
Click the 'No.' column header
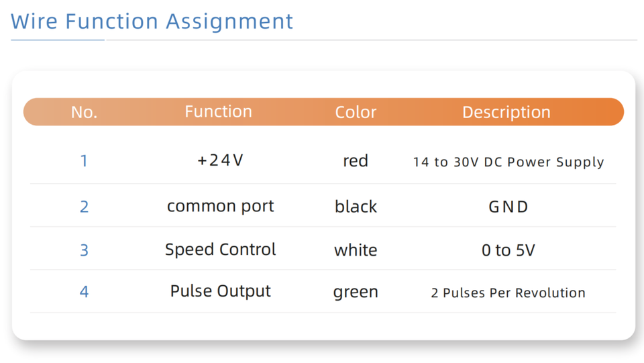[84, 112]
